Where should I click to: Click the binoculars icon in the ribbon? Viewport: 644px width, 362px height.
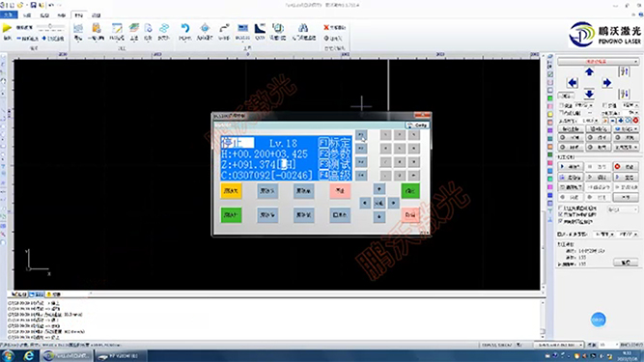303,28
